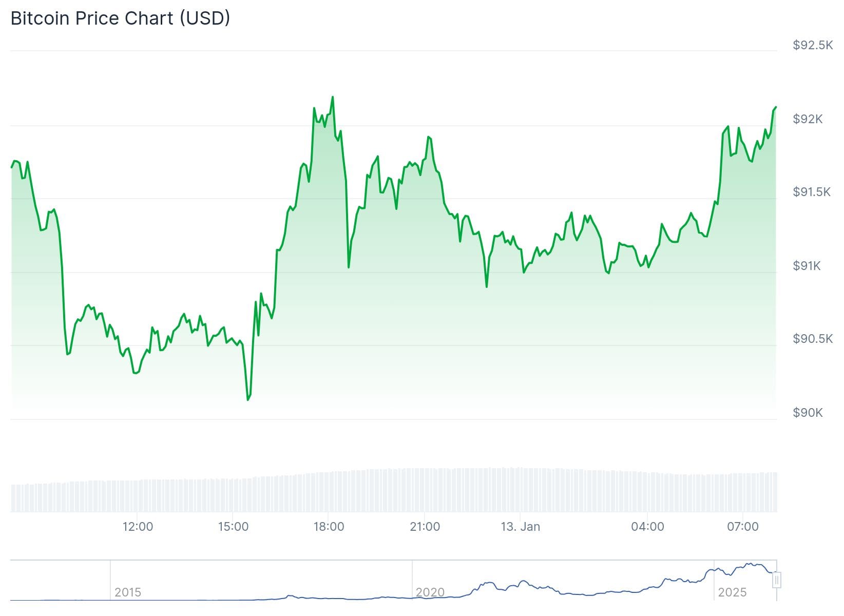Click the 2015 label in the navigator

pyautogui.click(x=128, y=592)
